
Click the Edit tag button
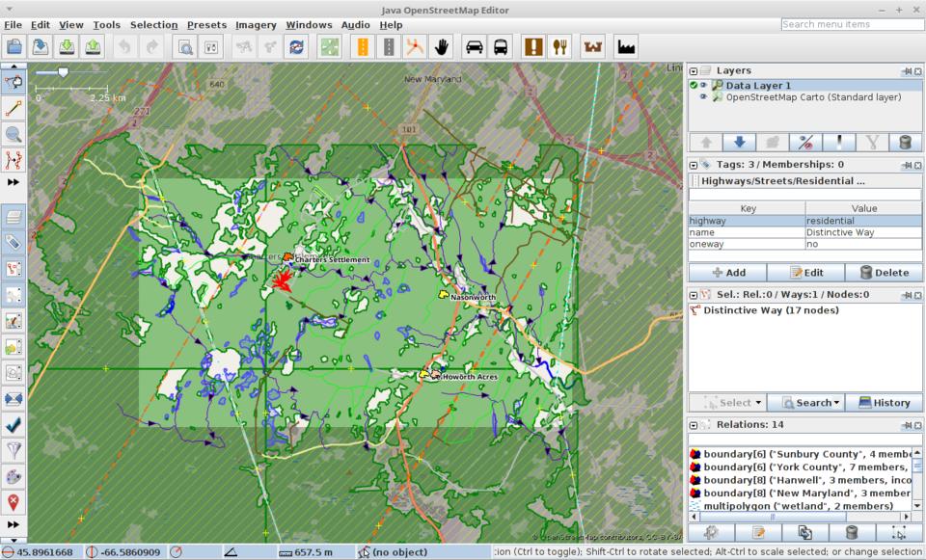pyautogui.click(x=805, y=273)
